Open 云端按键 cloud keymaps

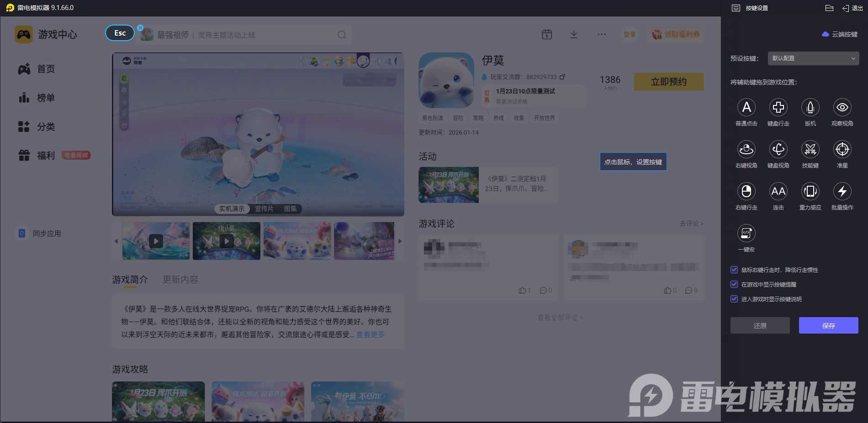840,34
